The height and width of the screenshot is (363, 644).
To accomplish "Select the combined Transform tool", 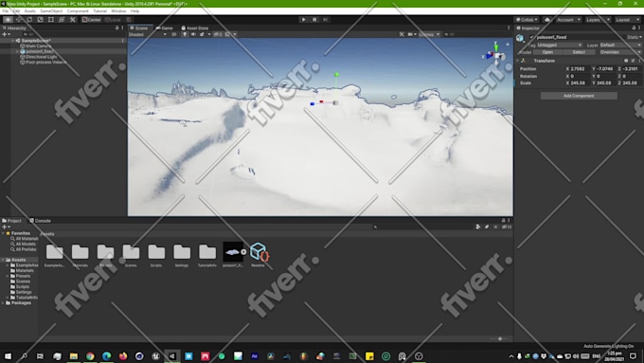I will 62,19.
